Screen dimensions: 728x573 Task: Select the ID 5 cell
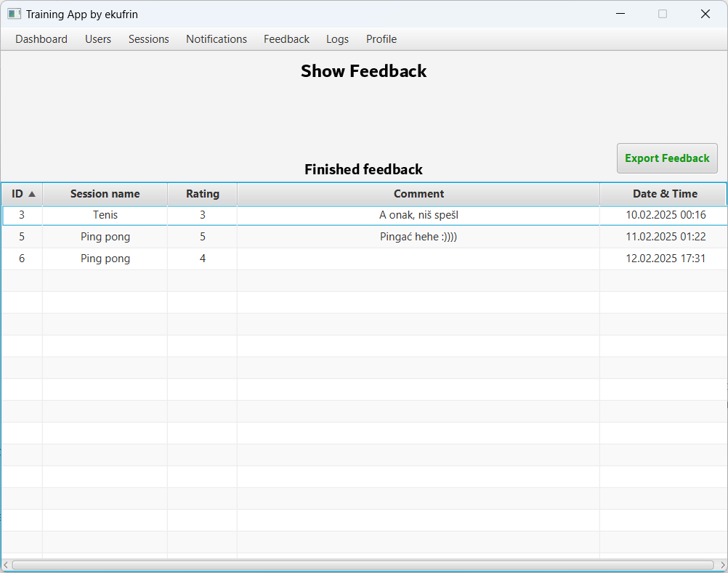(x=22, y=237)
